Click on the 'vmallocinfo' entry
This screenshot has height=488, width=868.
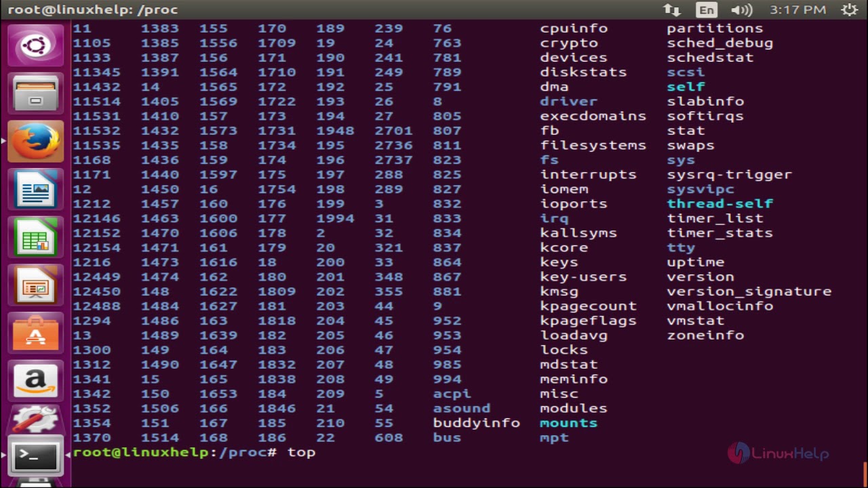click(719, 306)
